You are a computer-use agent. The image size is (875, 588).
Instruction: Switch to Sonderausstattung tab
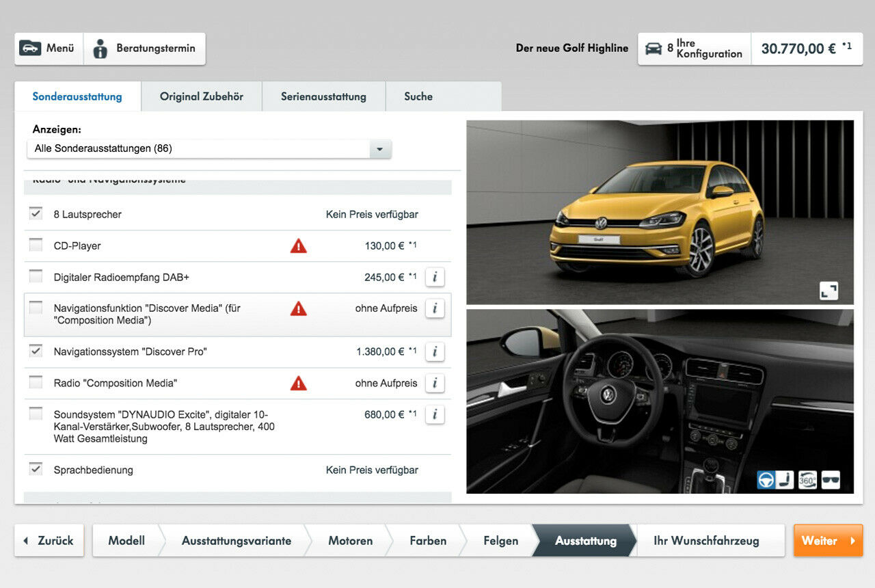pyautogui.click(x=77, y=96)
